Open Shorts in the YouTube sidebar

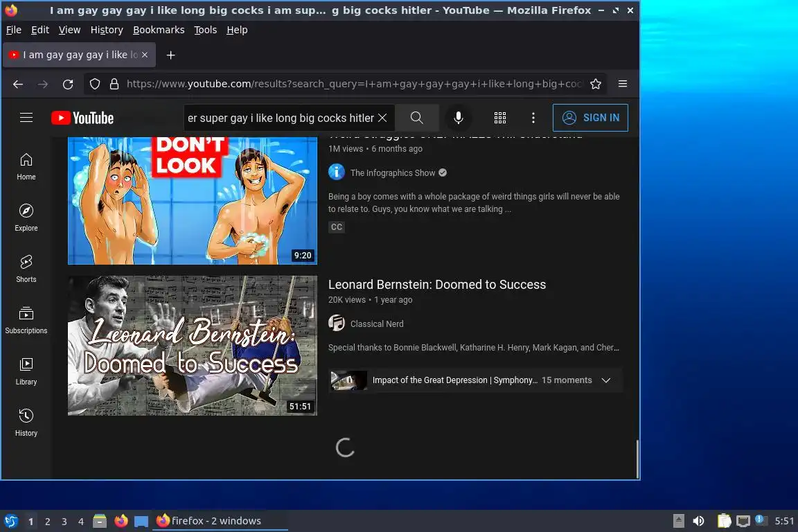[26, 269]
